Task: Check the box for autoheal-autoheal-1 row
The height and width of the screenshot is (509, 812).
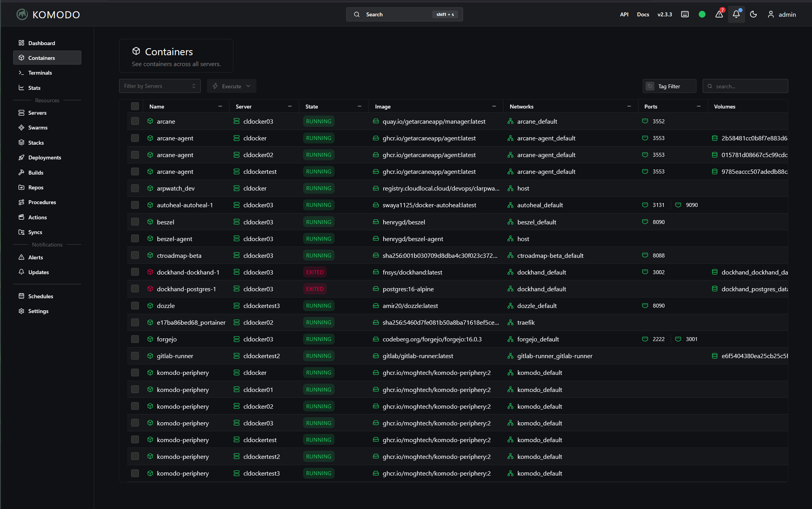Action: click(135, 205)
